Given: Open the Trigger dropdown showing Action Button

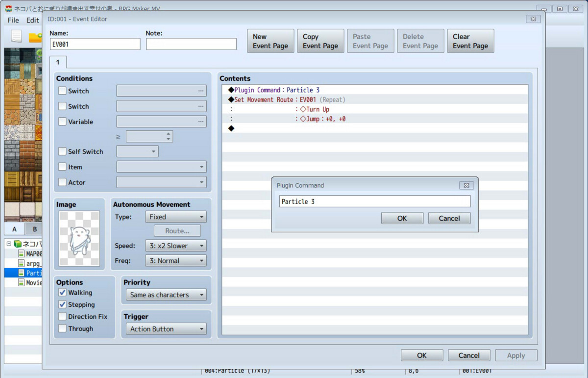Looking at the screenshot, I should 166,329.
